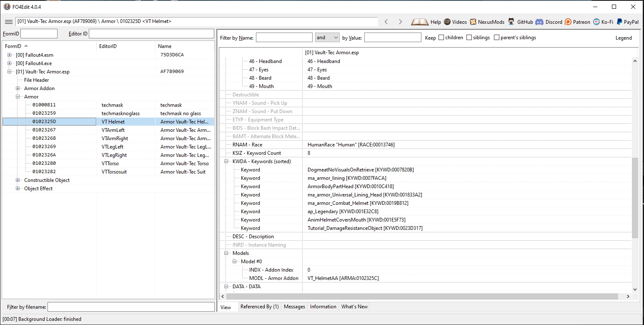Switch to the What's New tab
This screenshot has height=325, width=644.
354,307
